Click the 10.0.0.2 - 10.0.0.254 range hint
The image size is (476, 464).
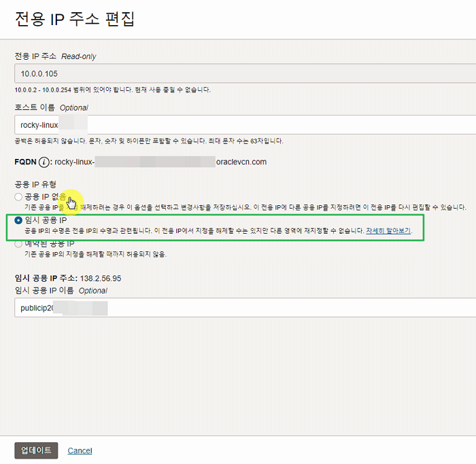pos(113,90)
